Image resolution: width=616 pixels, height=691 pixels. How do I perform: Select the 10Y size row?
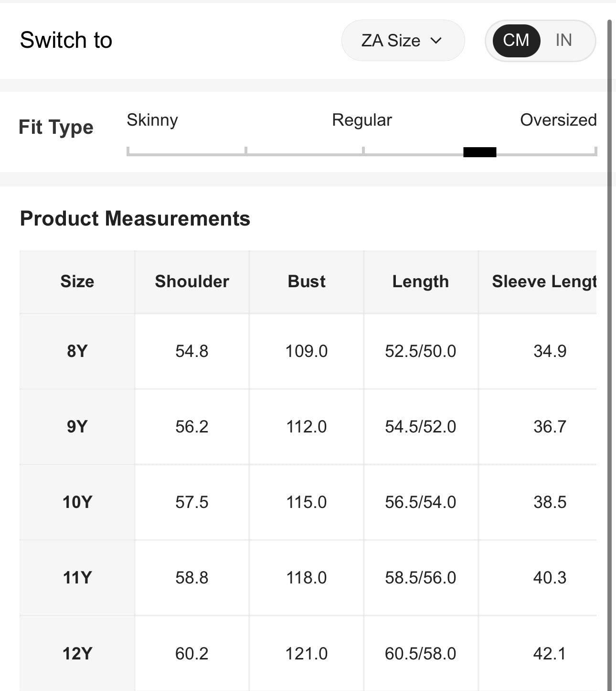77,502
